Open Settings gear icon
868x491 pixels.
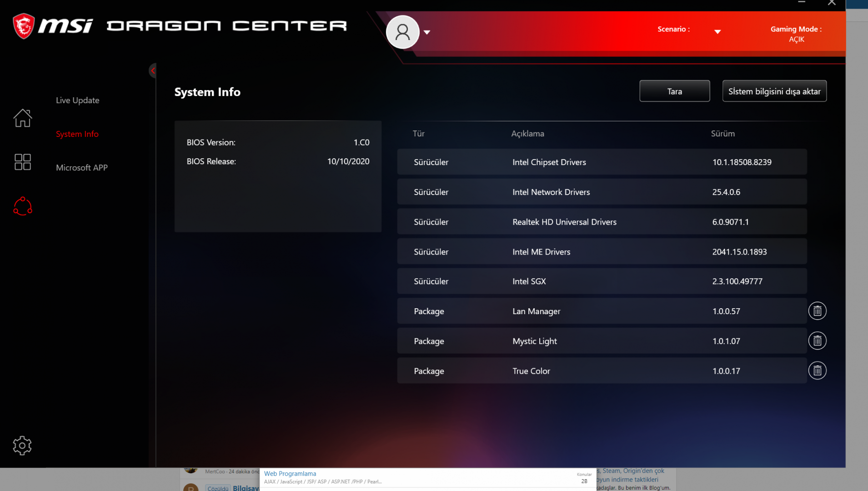22,446
